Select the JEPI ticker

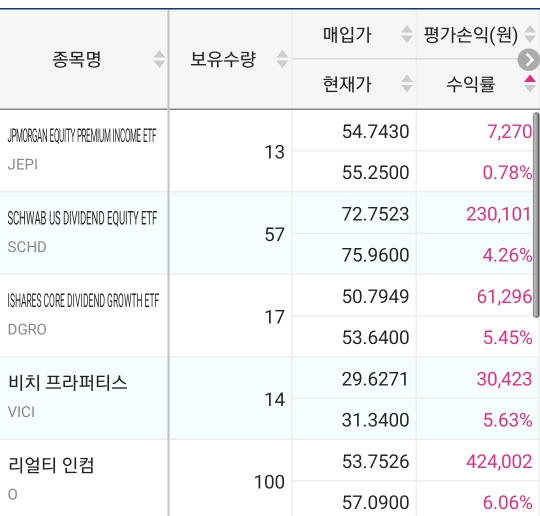[23, 165]
